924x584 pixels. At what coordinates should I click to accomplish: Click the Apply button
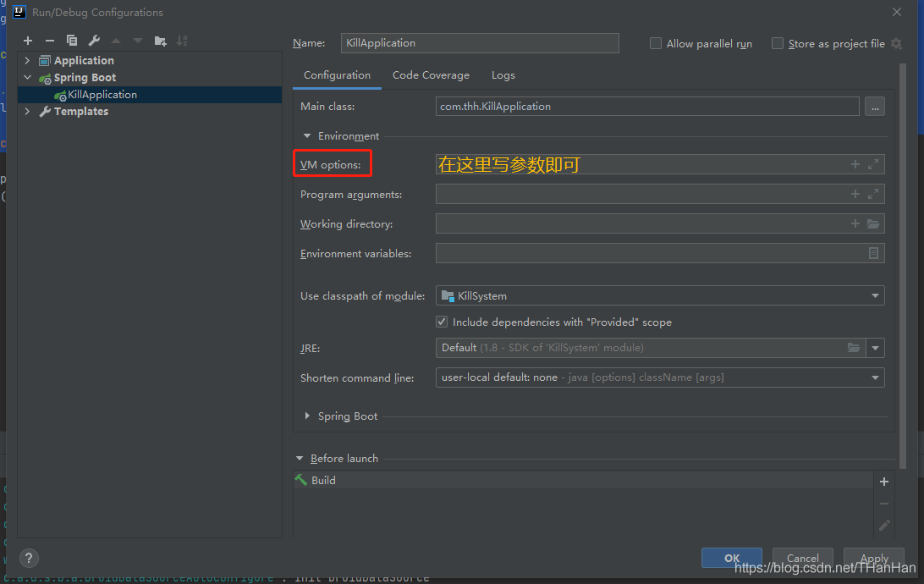click(874, 558)
